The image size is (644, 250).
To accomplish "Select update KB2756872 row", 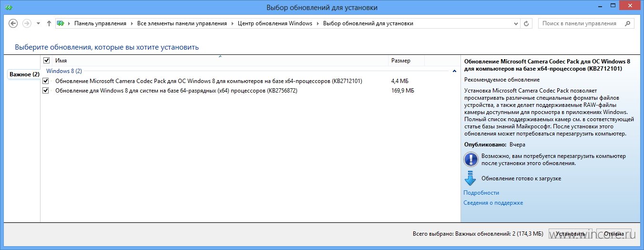I will pyautogui.click(x=250, y=91).
